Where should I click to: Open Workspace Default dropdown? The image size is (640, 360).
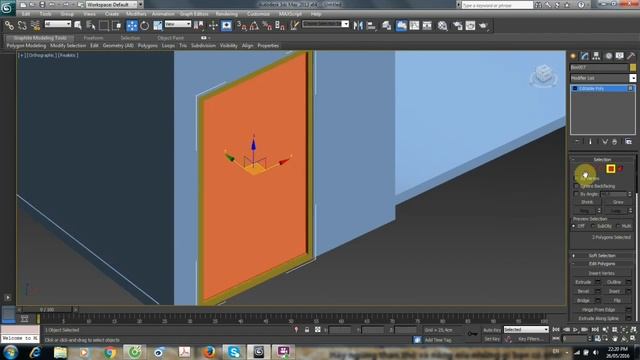114,4
